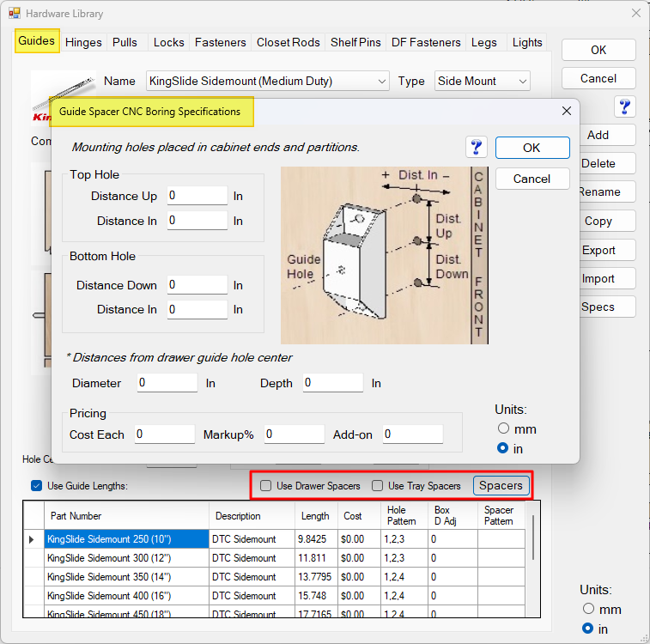Click the Spacers button
Image resolution: width=650 pixels, height=644 pixels.
pos(501,486)
